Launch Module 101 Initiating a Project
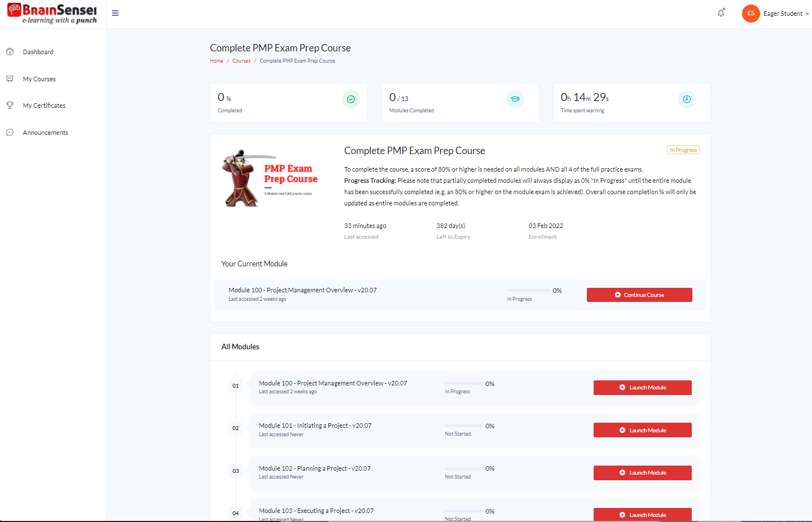 pos(642,430)
